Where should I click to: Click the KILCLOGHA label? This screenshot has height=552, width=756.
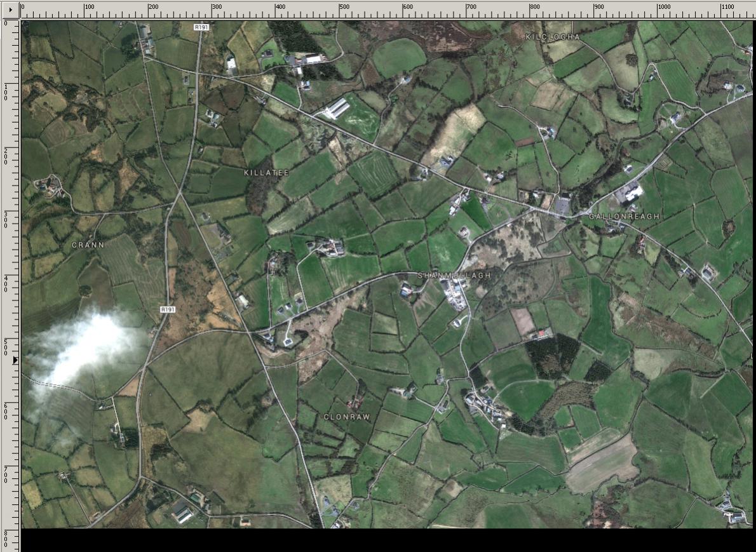coord(553,37)
